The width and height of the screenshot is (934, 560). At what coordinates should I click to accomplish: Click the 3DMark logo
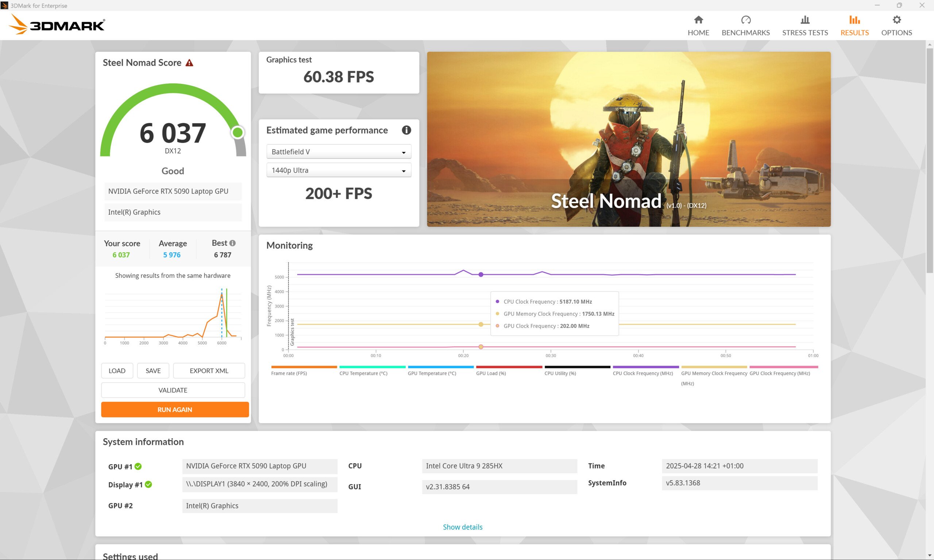(57, 24)
